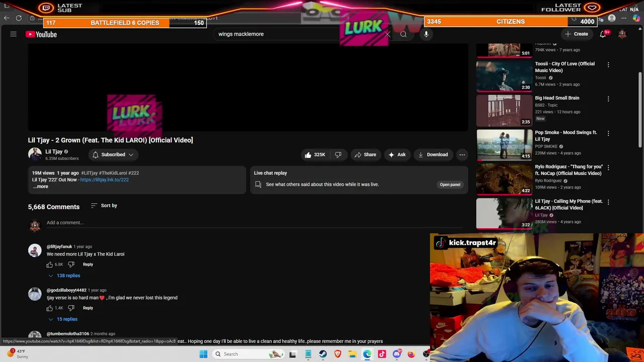Open options menu for Toosii video
The height and width of the screenshot is (362, 644).
608,65
